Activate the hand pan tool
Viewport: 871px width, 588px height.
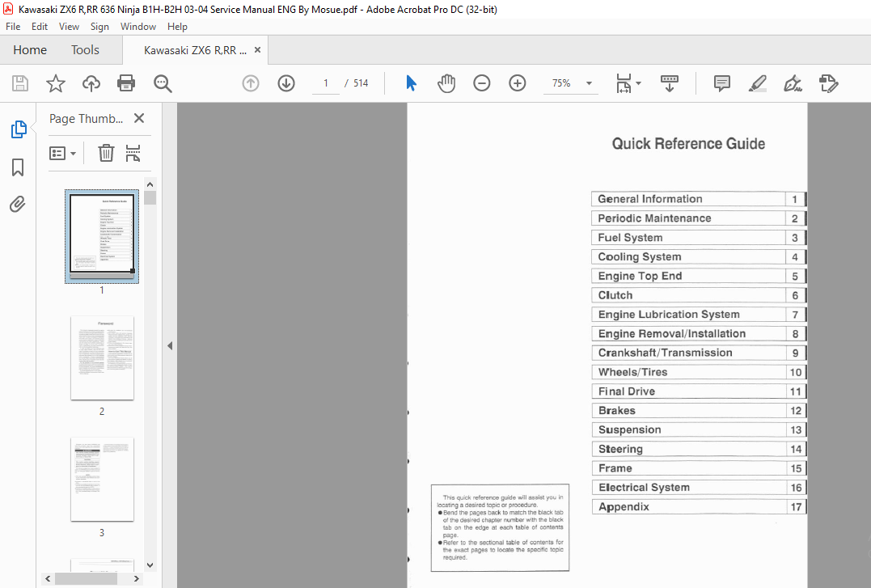point(446,83)
